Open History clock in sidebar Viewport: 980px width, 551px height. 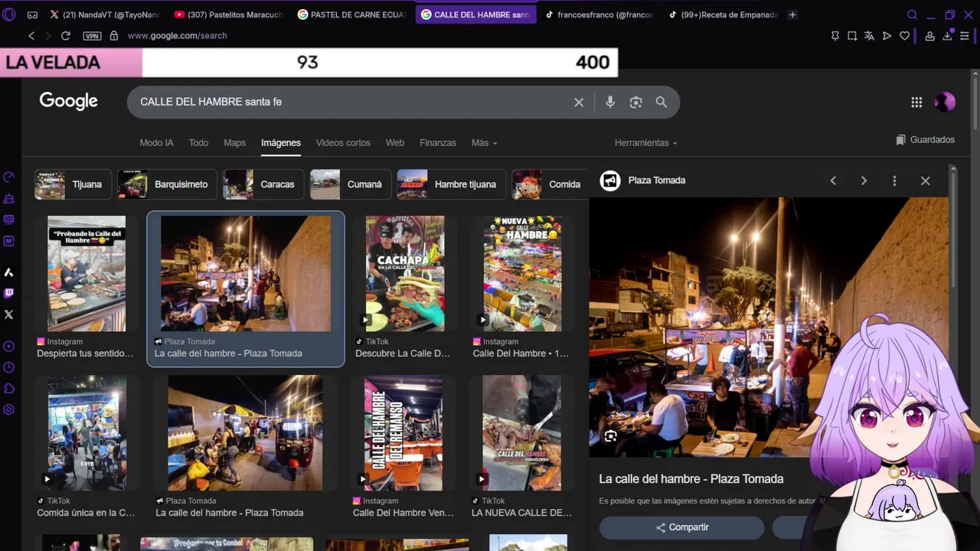(9, 367)
